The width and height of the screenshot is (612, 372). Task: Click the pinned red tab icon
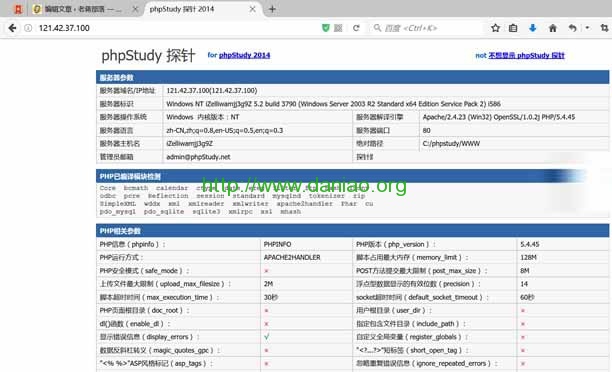[x=18, y=9]
